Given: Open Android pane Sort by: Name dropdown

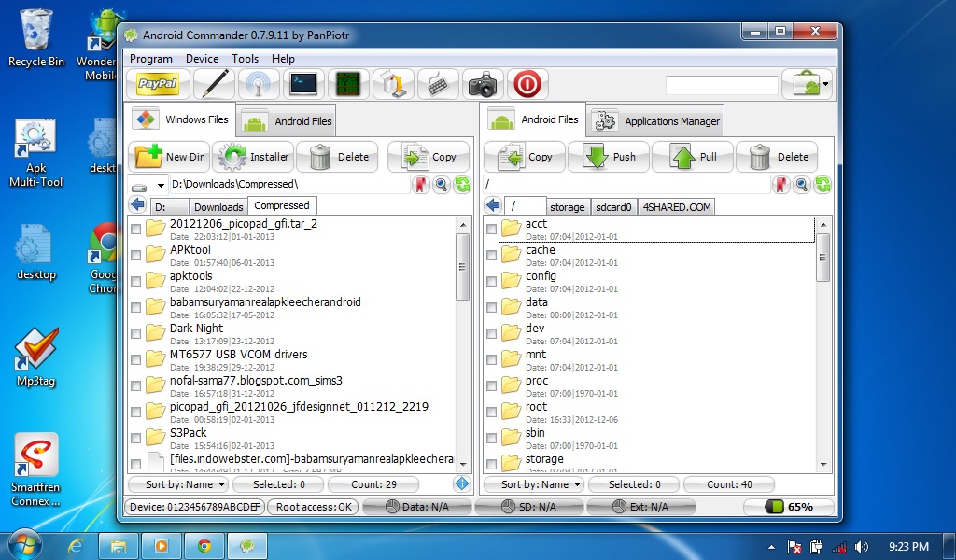Looking at the screenshot, I should point(533,484).
